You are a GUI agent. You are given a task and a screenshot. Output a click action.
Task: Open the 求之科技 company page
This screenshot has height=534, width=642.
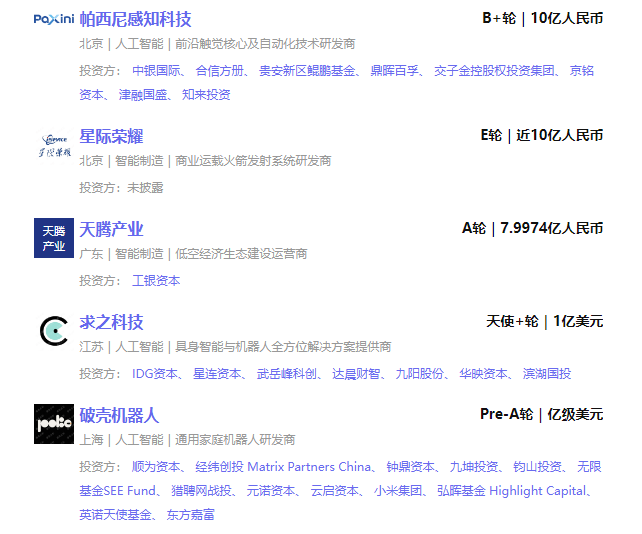(x=111, y=322)
